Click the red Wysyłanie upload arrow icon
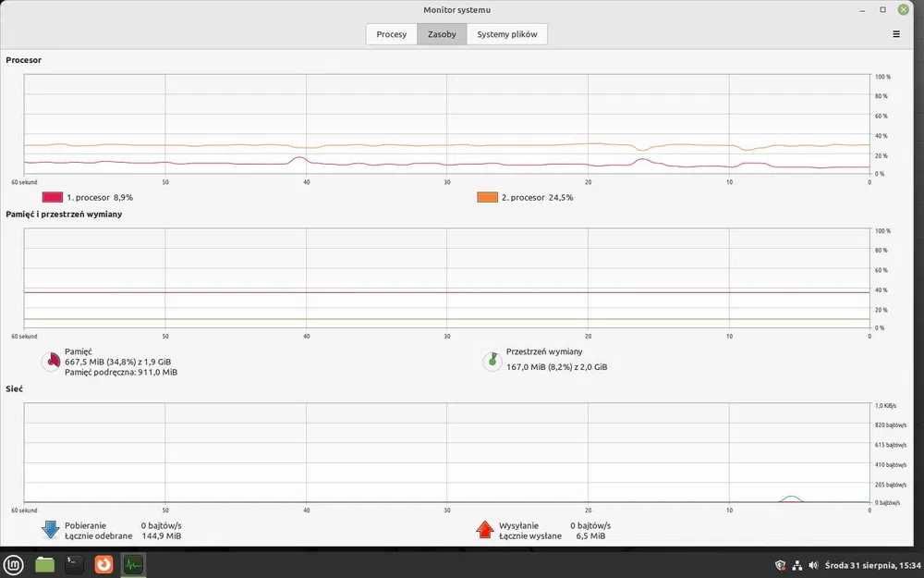Screen dimensions: 924x578 [x=484, y=530]
